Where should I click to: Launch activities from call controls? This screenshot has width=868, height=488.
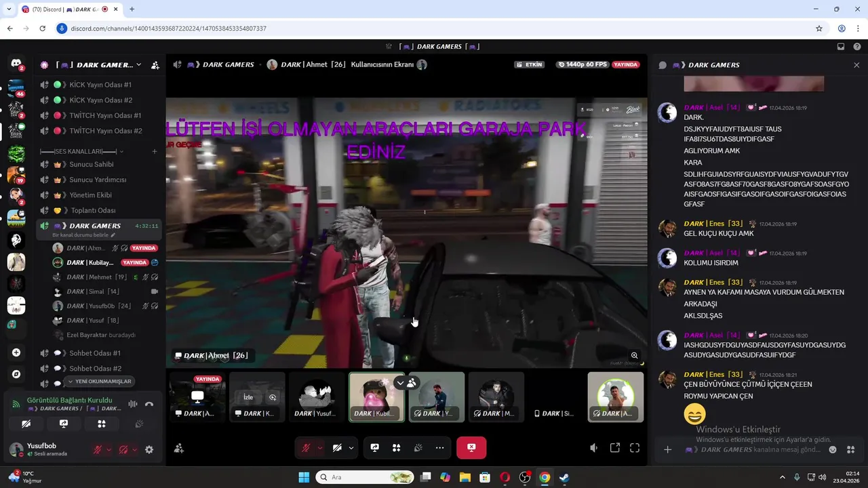pyautogui.click(x=397, y=448)
